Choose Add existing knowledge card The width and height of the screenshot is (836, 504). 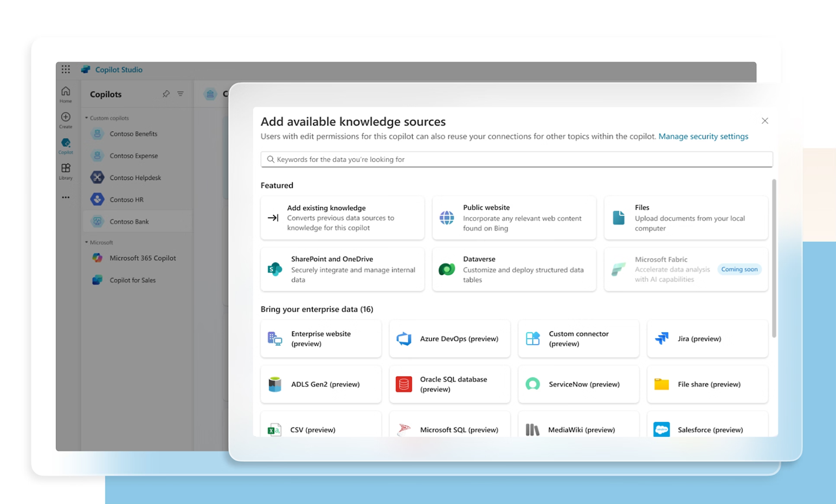[343, 218]
